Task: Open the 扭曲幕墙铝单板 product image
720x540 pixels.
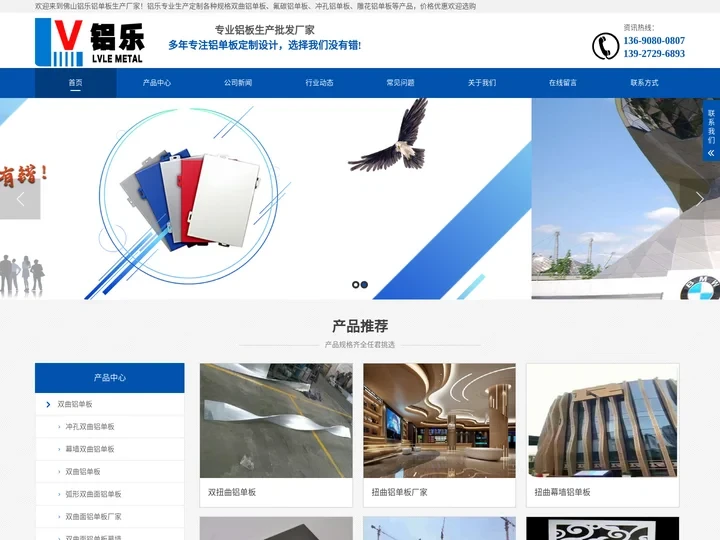Action: tap(602, 421)
